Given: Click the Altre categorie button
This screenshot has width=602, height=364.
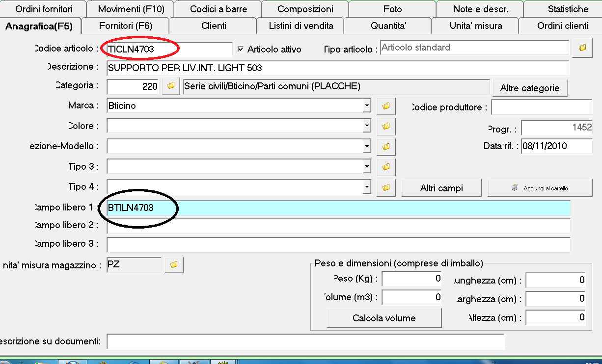Looking at the screenshot, I should (530, 88).
